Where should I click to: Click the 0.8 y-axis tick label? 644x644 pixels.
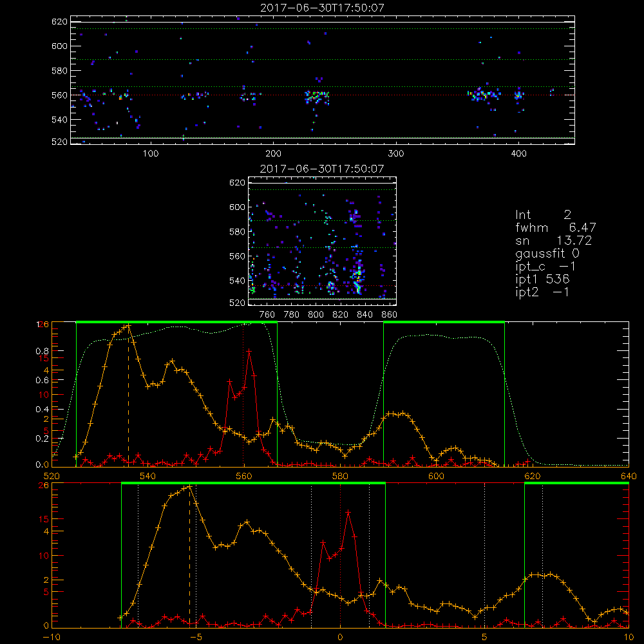click(x=43, y=351)
